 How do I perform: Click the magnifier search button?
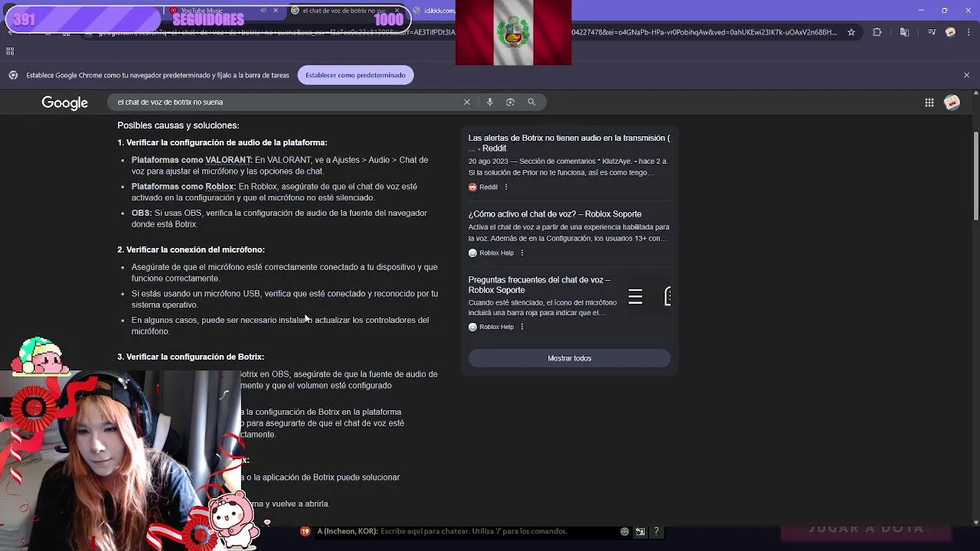(531, 102)
